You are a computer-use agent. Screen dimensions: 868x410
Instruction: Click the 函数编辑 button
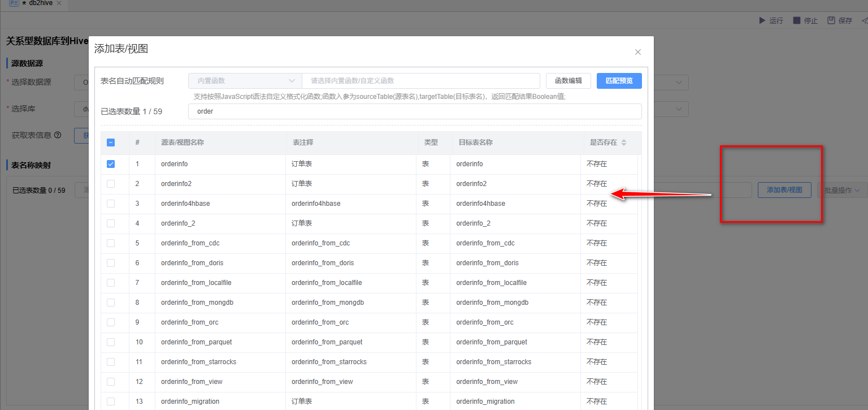tap(568, 81)
